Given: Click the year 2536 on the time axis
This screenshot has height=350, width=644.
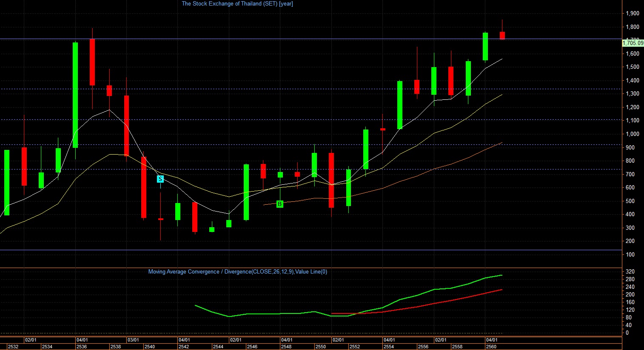Looking at the screenshot, I should click(x=81, y=347).
